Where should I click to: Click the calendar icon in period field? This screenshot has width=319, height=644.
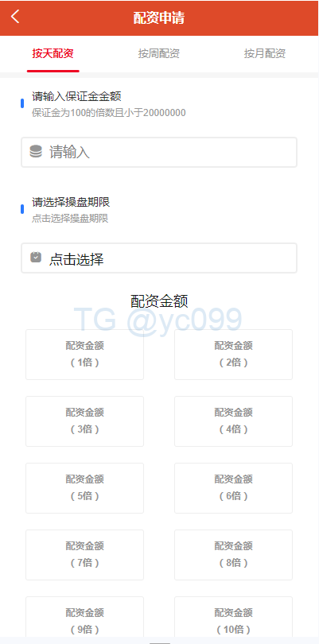coord(36,258)
